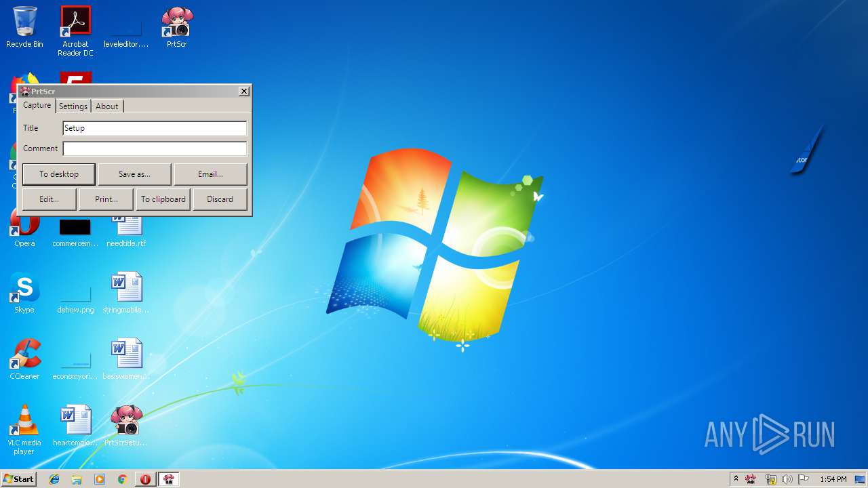Select the VLC media player shortcut

point(24,430)
